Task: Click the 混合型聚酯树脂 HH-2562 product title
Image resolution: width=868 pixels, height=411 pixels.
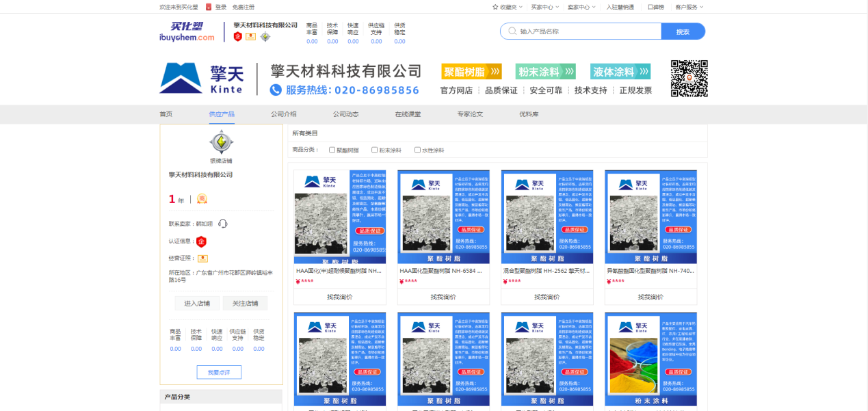Action: pyautogui.click(x=547, y=271)
